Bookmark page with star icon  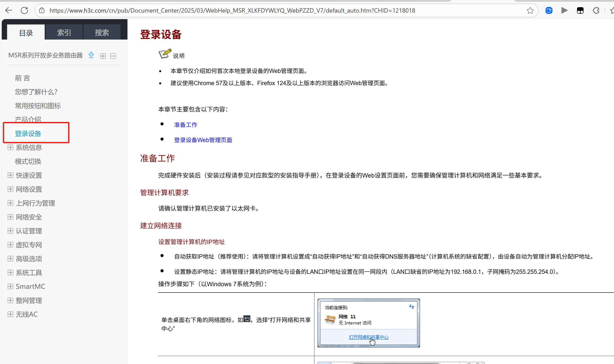point(530,10)
